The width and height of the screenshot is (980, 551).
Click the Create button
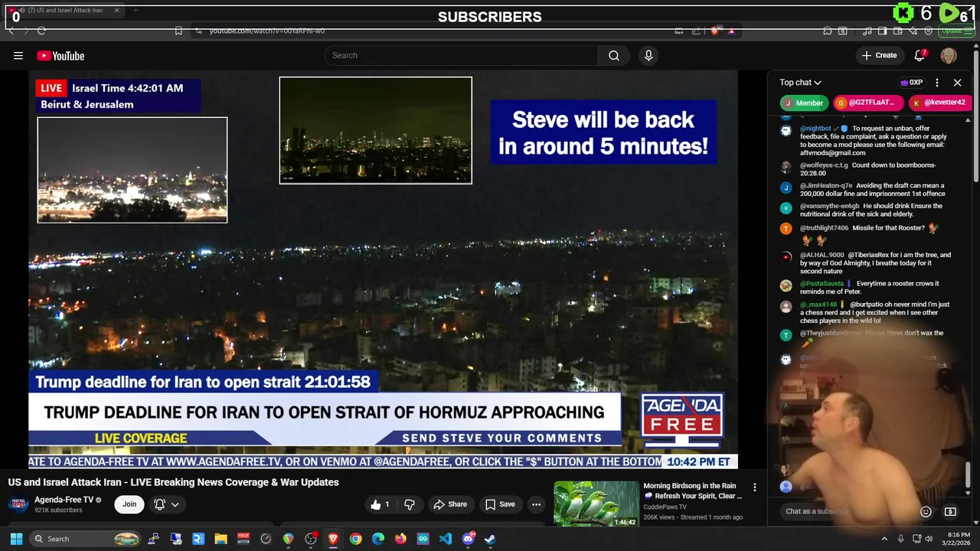tap(879, 55)
